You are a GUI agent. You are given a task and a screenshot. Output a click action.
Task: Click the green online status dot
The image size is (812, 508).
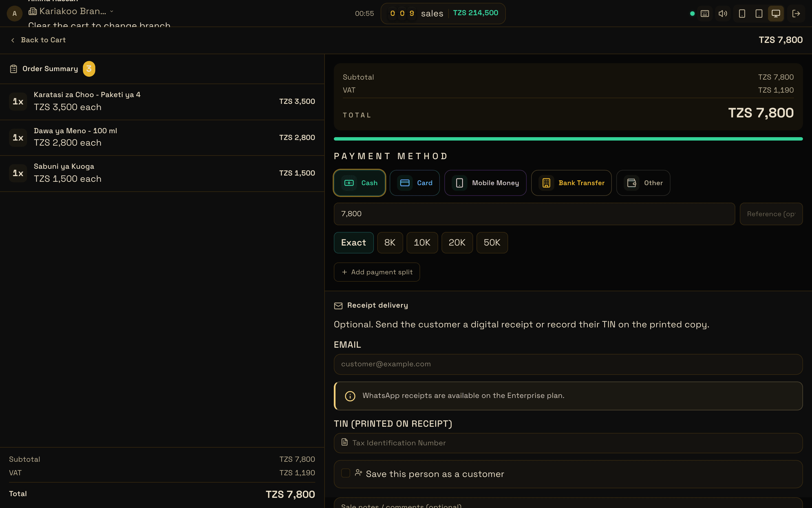[692, 14]
